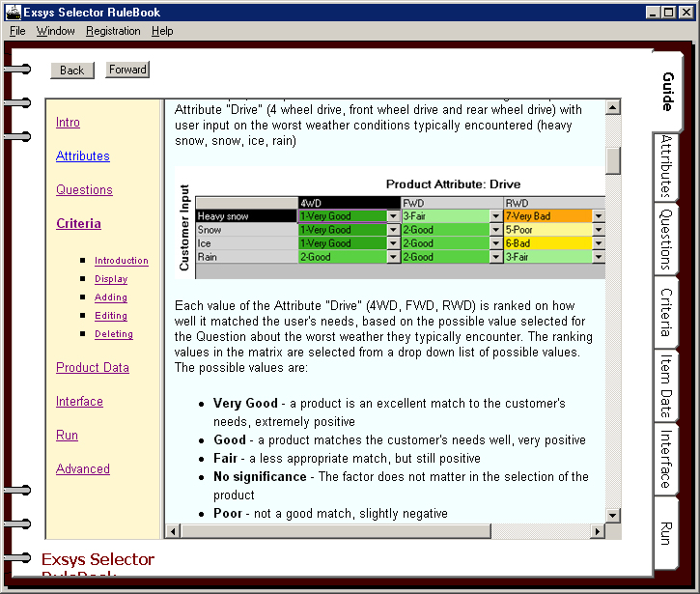This screenshot has height=594, width=700.
Task: Open the Attributes link in the sidebar
Action: [x=83, y=156]
